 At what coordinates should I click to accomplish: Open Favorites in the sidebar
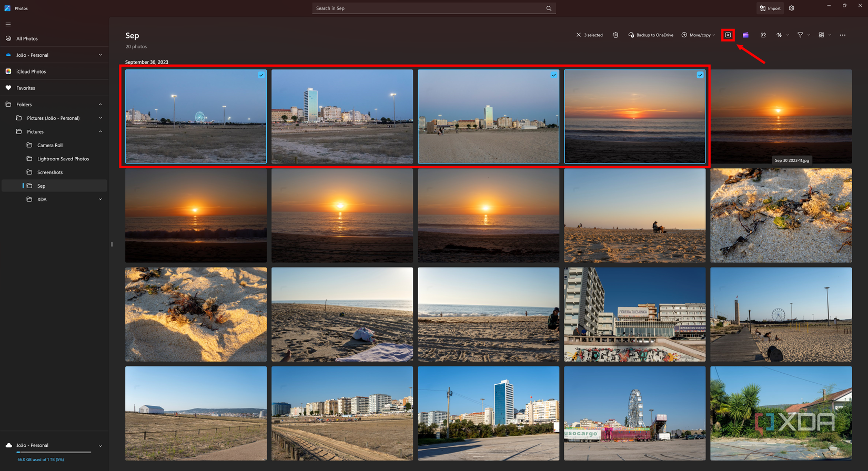tap(26, 88)
